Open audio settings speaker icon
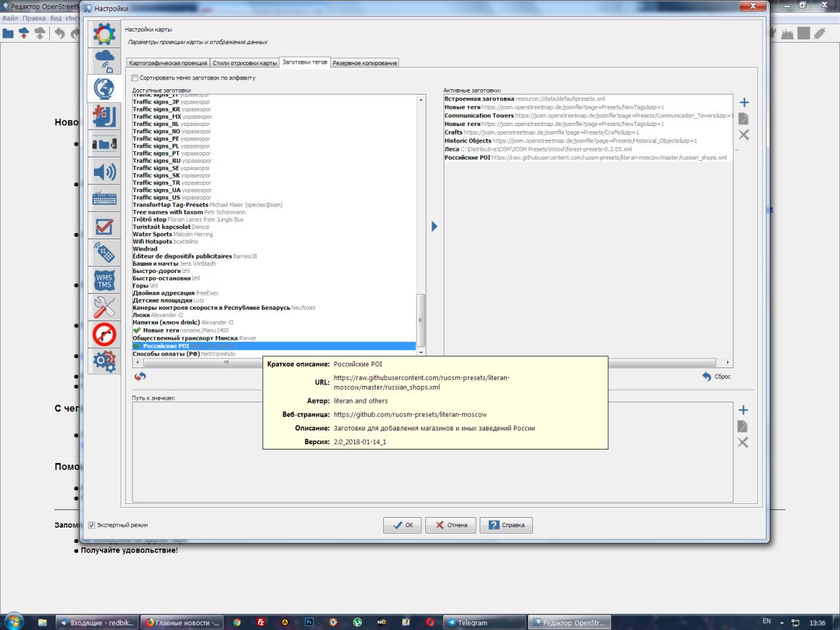The height and width of the screenshot is (630, 840). click(x=104, y=172)
